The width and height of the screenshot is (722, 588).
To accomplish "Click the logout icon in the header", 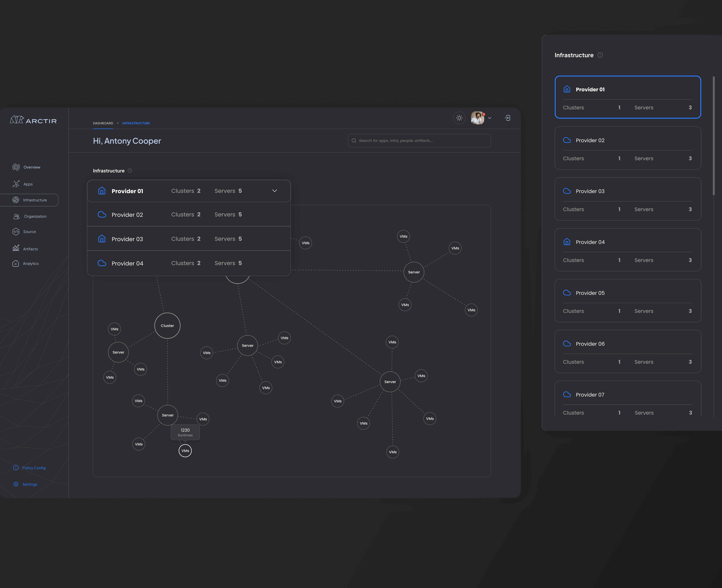I will coord(507,118).
